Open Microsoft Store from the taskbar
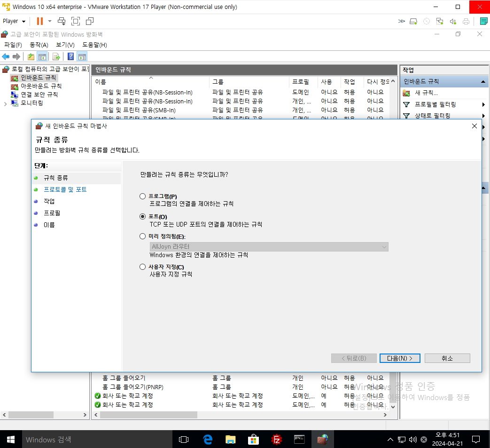The height and width of the screenshot is (448, 490). pos(253,439)
